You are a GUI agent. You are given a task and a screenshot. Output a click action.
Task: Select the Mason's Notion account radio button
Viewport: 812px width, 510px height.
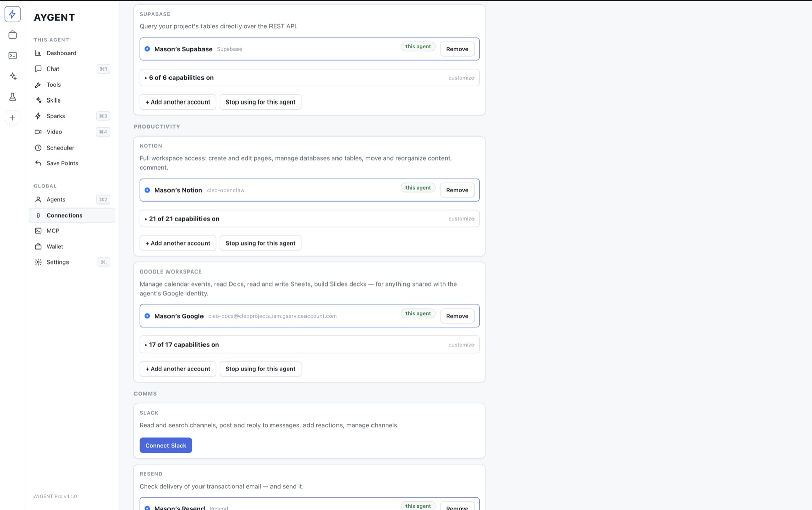pyautogui.click(x=147, y=190)
